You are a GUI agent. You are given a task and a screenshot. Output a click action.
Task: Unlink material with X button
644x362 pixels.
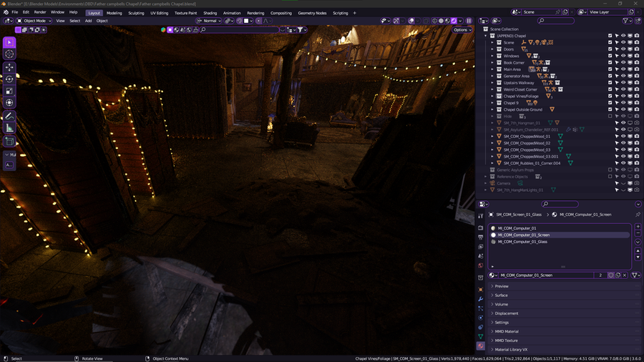[625, 275]
